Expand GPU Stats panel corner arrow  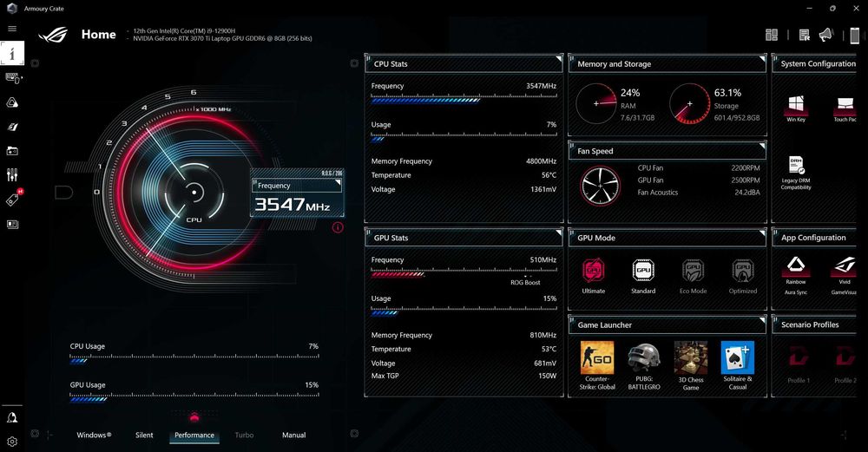pos(558,233)
